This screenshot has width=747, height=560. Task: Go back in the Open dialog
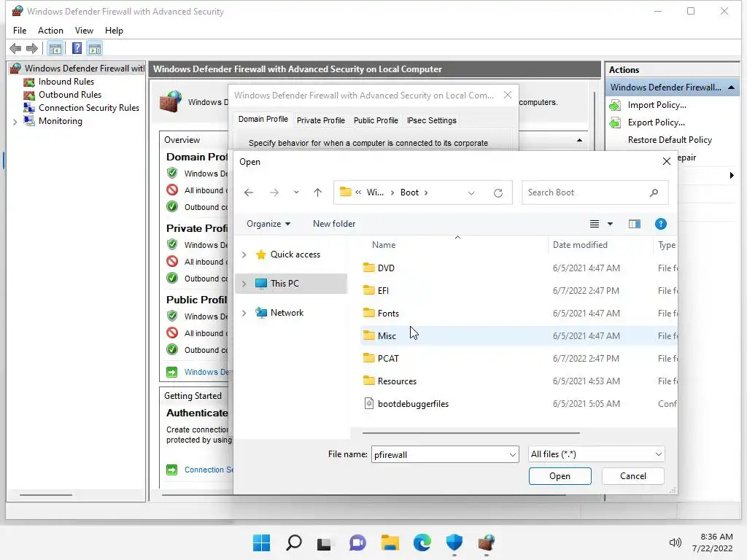pos(249,192)
